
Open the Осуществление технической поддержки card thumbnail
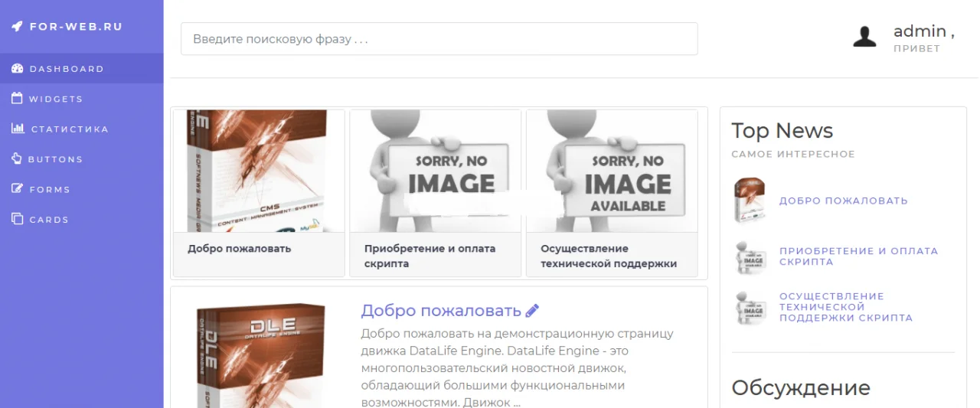coord(612,171)
